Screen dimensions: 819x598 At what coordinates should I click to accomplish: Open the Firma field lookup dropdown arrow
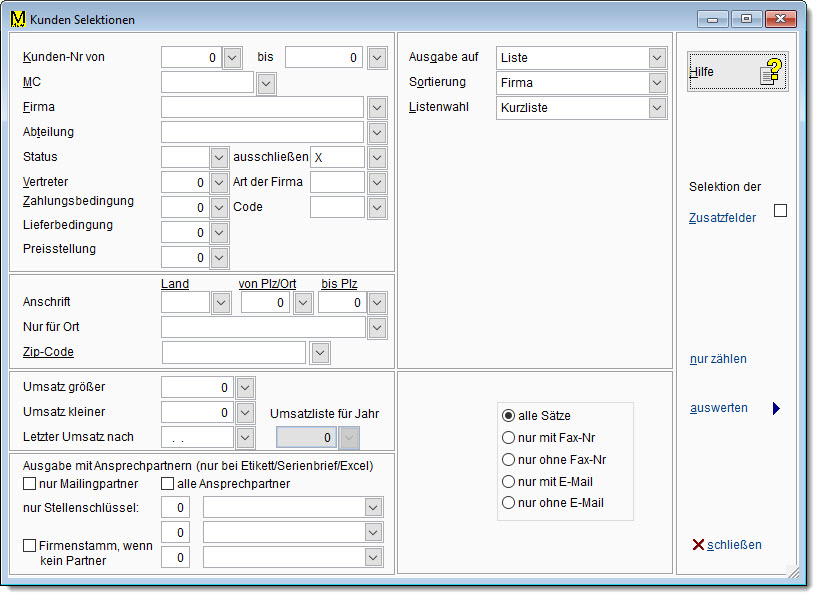pos(377,108)
